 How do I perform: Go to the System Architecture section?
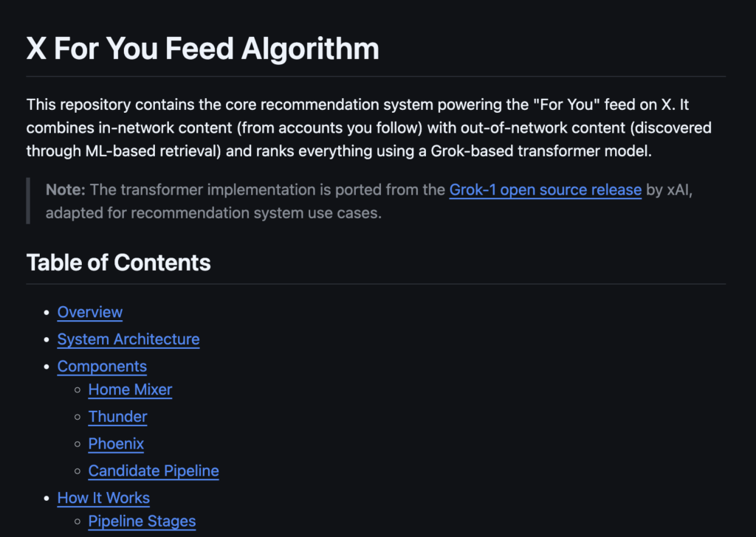128,339
